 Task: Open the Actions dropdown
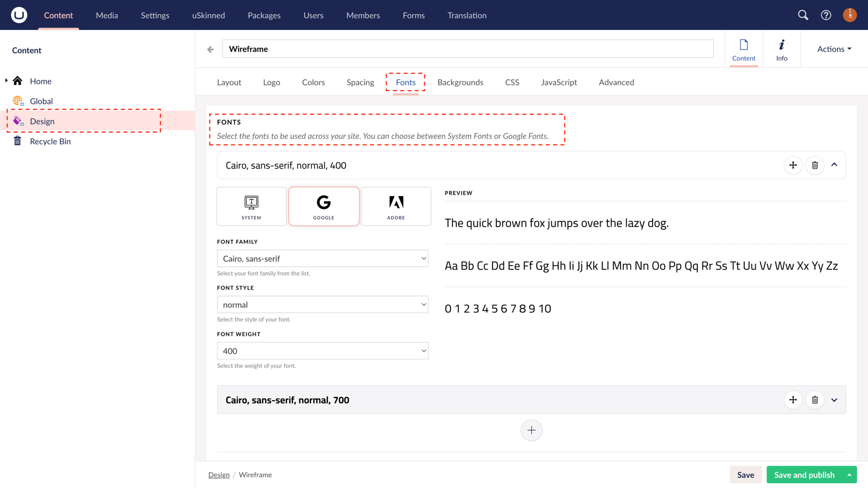pos(833,49)
